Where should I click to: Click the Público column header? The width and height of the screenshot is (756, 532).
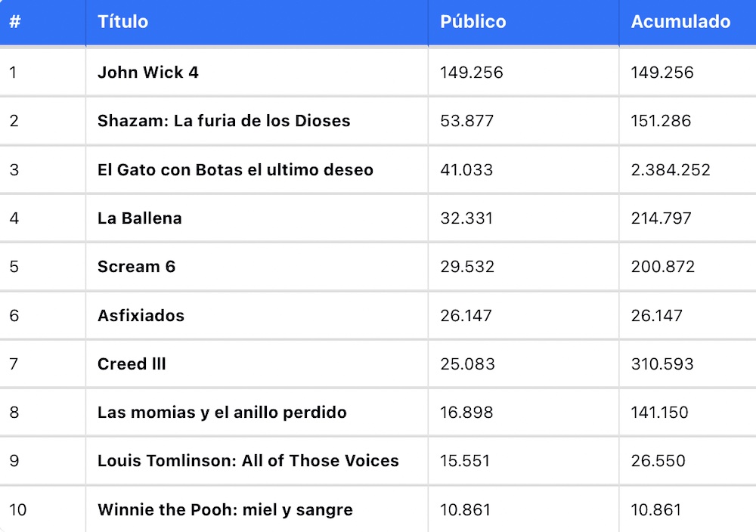point(473,22)
